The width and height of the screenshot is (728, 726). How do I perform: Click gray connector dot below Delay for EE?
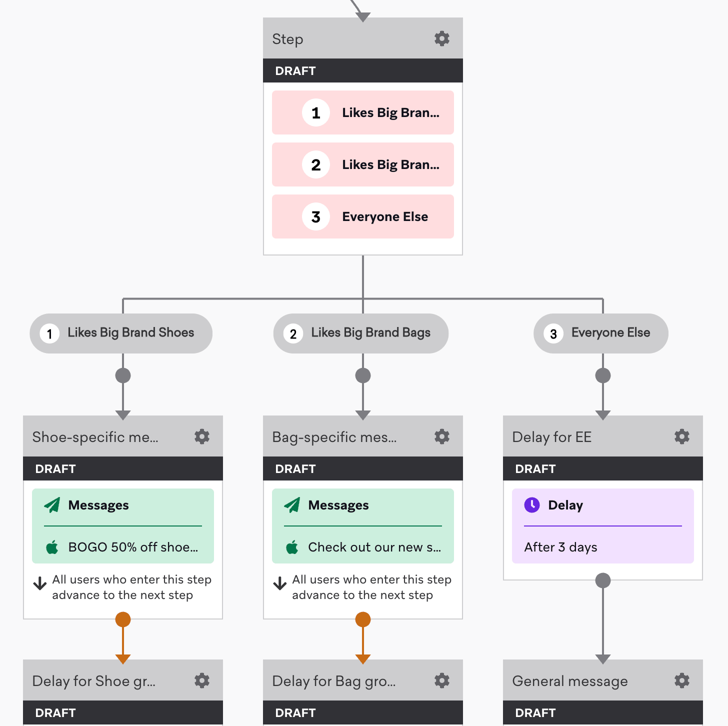[x=603, y=580]
